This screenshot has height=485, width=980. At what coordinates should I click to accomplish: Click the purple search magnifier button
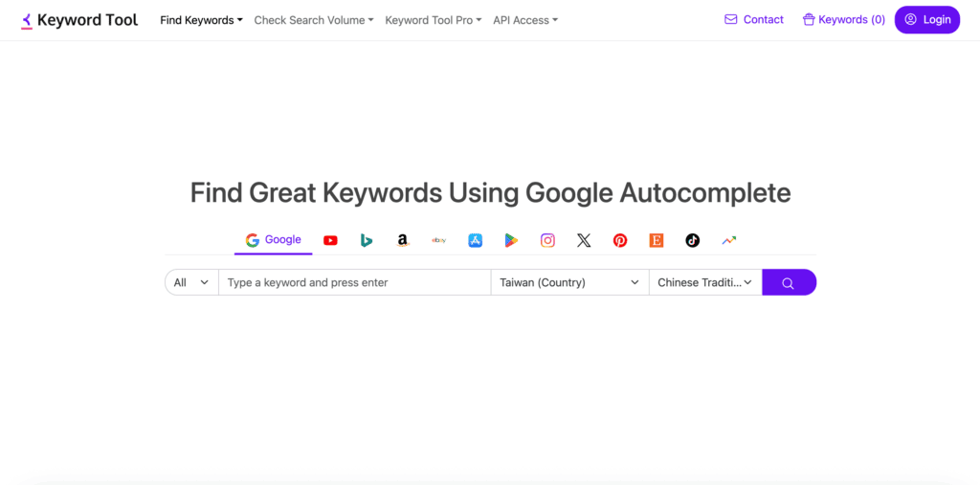789,283
